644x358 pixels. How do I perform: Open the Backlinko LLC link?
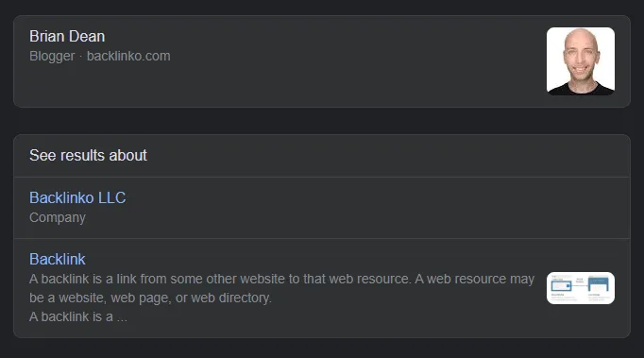coord(77,197)
